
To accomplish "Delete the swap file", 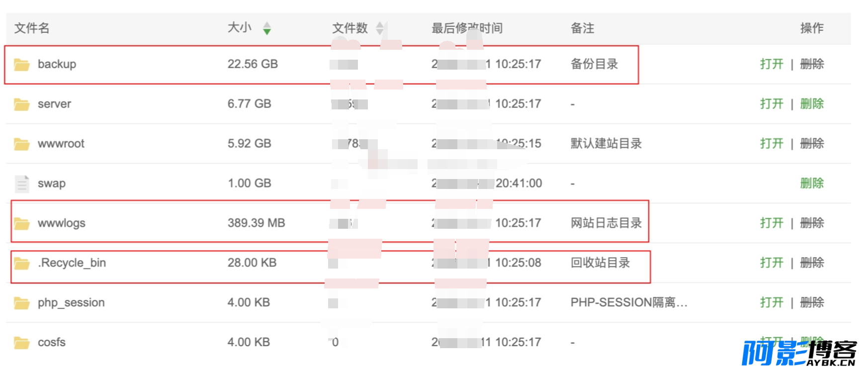I will tap(812, 184).
